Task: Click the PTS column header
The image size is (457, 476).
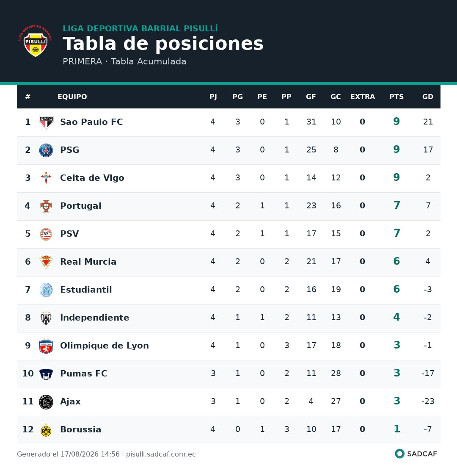Action: click(396, 97)
